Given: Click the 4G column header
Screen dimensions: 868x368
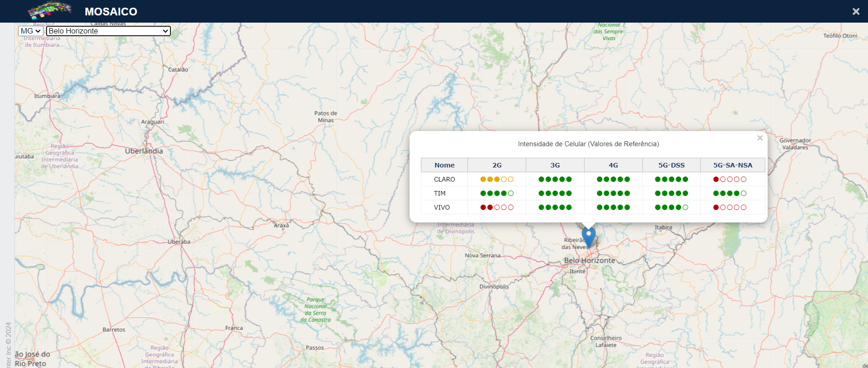Looking at the screenshot, I should tap(613, 165).
